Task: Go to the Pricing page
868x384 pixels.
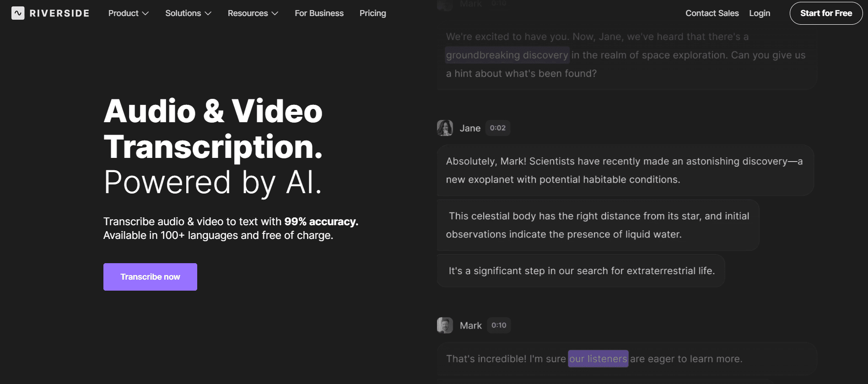Action: click(372, 13)
